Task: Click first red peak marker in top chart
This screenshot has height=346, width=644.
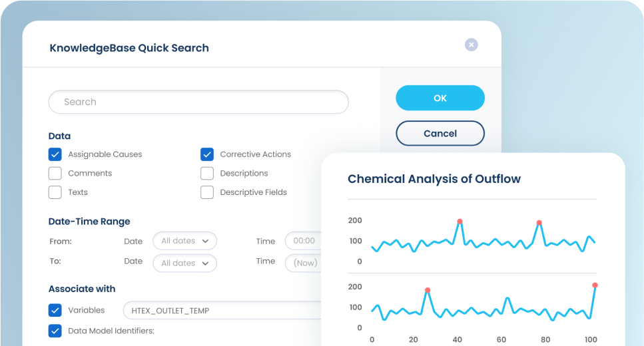Action: pyautogui.click(x=460, y=222)
